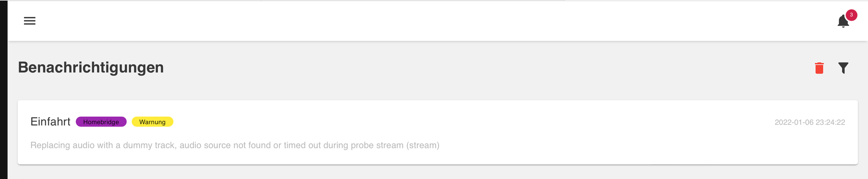Click the 2022-01-06 date in the timestamp
Screen dimensions: 868x179
tap(794, 122)
